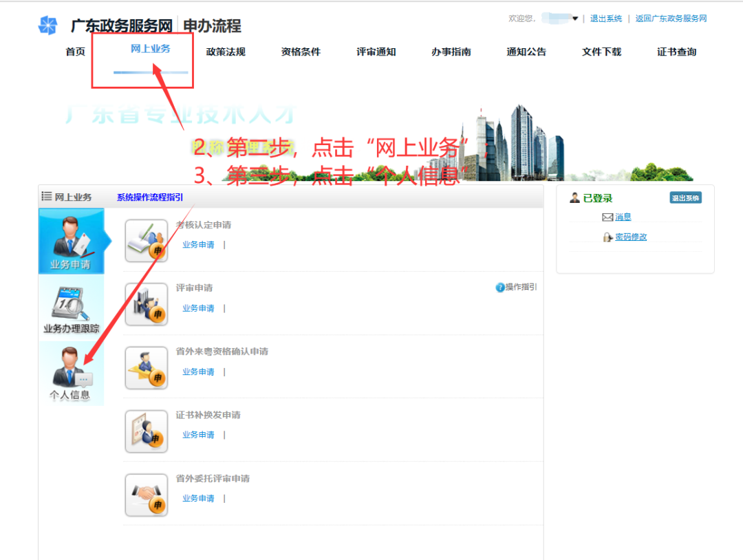Select the 个人信息 sidebar icon
Viewport: 743px width, 560px height.
[x=69, y=374]
